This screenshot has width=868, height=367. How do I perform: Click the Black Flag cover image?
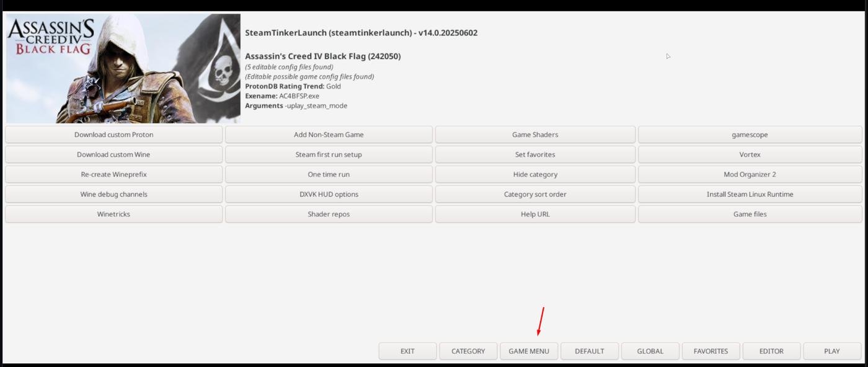(x=123, y=68)
